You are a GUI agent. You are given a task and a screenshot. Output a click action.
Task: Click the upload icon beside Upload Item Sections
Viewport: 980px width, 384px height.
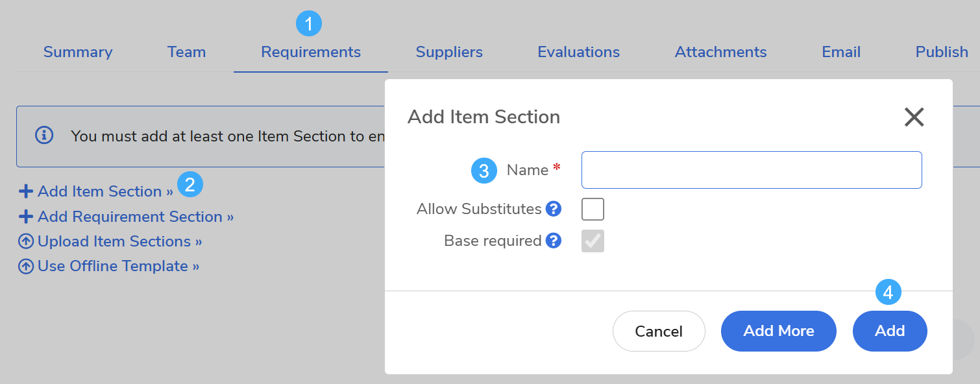pos(26,242)
